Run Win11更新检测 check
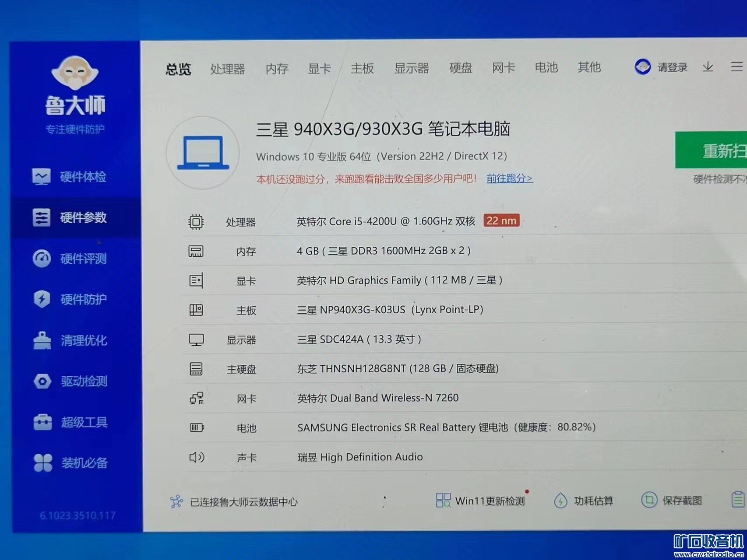 (481, 500)
